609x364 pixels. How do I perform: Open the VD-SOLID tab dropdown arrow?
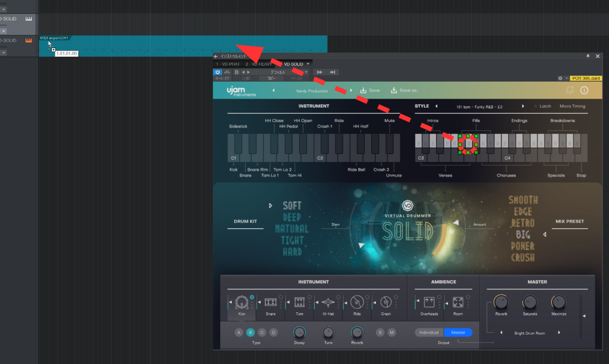(308, 64)
